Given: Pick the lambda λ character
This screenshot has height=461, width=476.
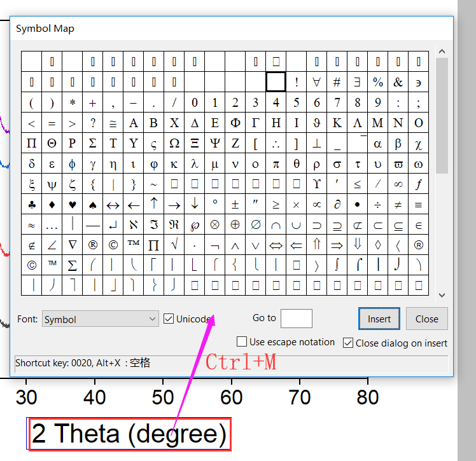Looking at the screenshot, I should [195, 163].
